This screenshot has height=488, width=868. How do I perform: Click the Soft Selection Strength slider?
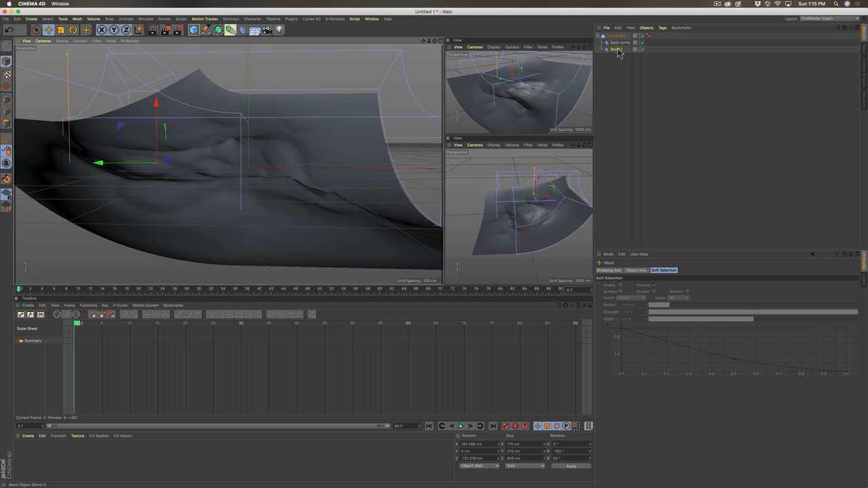[x=753, y=312]
